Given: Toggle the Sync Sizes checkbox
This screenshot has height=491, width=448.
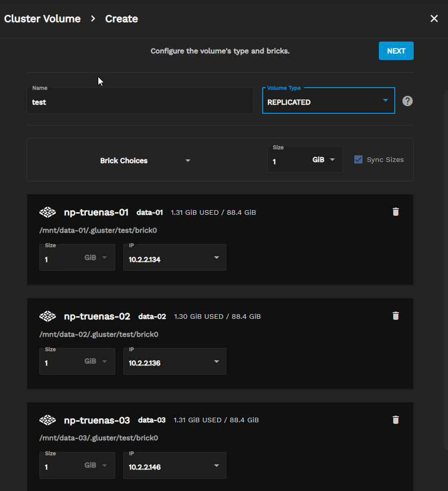Looking at the screenshot, I should click(x=358, y=160).
